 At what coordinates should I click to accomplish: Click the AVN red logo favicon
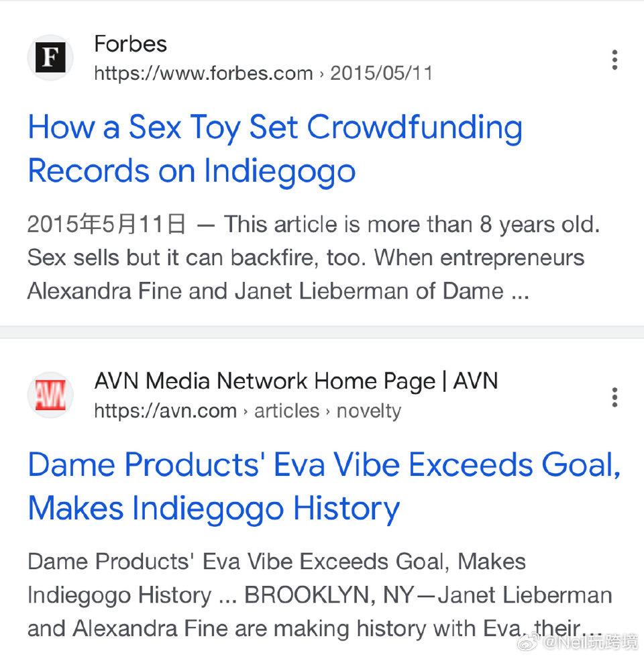point(50,395)
